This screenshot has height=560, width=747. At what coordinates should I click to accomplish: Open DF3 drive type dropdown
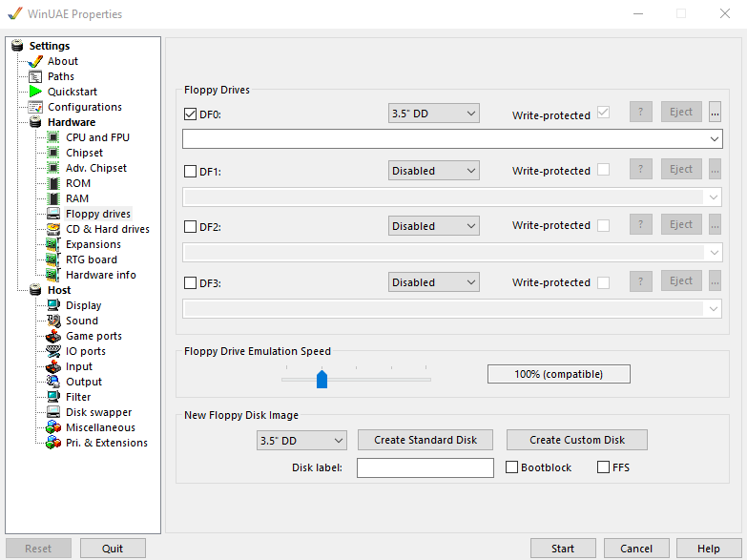433,282
